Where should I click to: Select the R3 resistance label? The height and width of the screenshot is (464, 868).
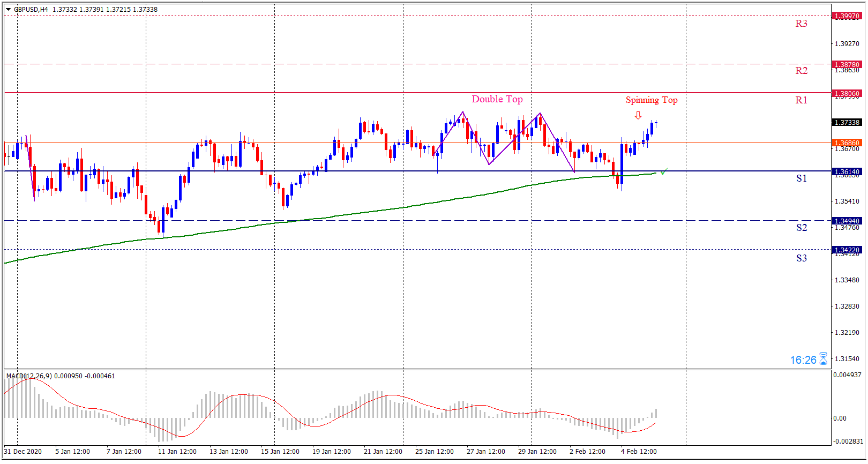point(801,24)
